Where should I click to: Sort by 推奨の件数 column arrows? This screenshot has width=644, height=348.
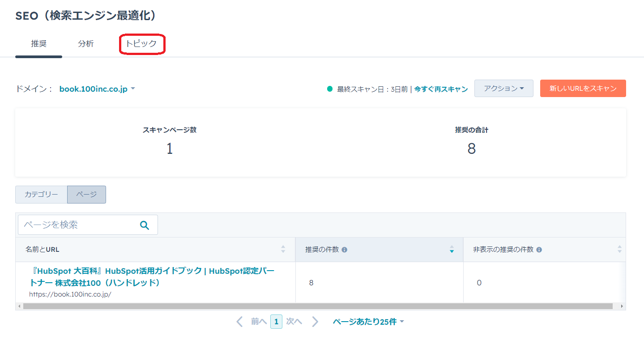[x=452, y=249]
